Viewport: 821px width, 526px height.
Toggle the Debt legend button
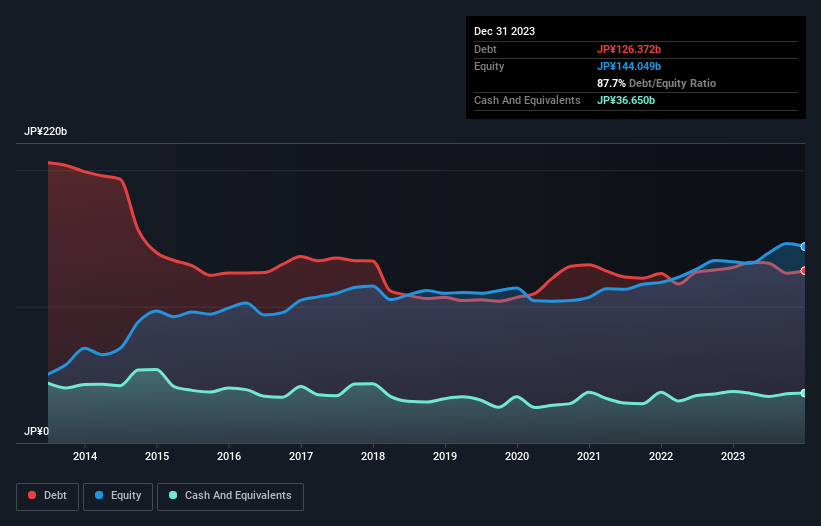point(48,496)
